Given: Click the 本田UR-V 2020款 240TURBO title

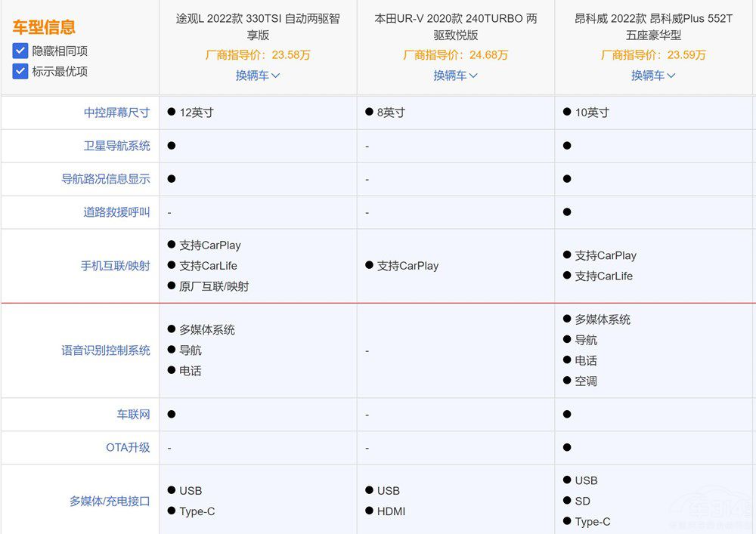Looking at the screenshot, I should (x=455, y=26).
